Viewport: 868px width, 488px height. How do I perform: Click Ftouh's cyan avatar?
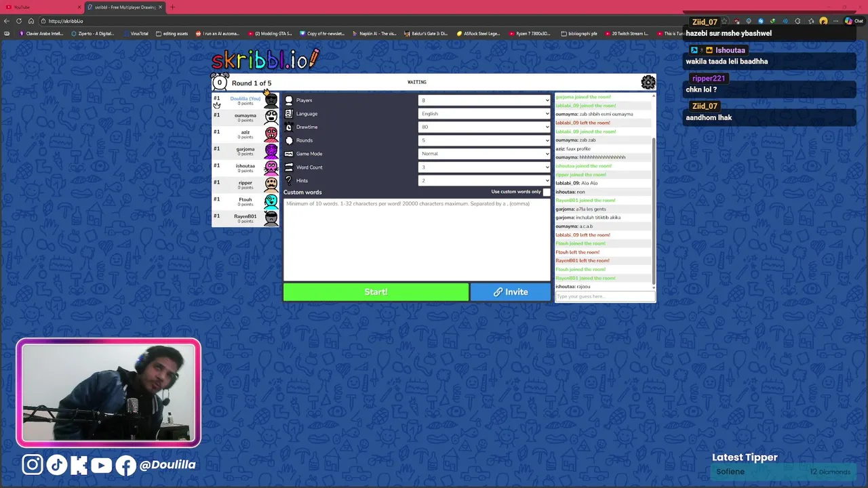point(271,201)
